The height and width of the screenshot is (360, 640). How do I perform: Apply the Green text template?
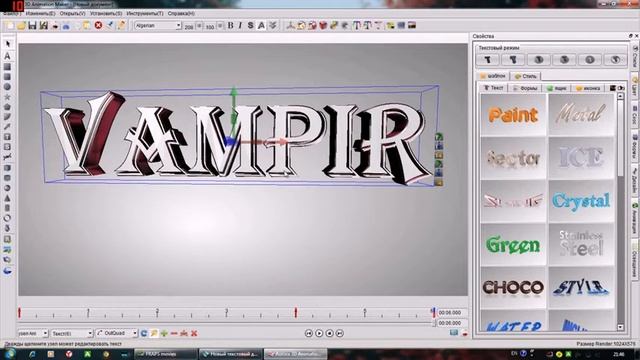(x=513, y=244)
